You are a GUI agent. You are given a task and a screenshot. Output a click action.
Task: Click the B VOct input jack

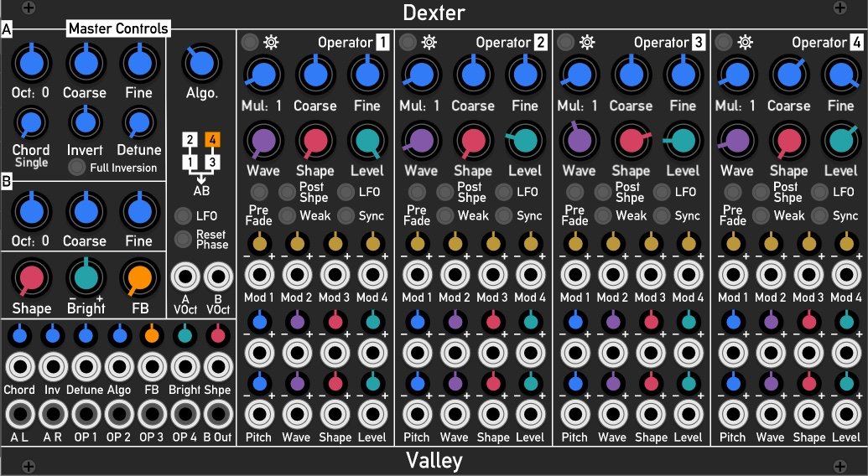click(x=219, y=277)
